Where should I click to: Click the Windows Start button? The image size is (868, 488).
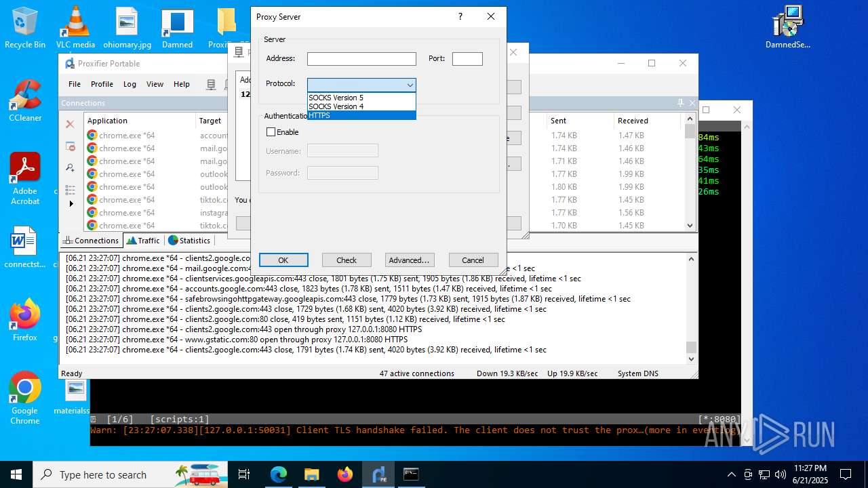(16, 474)
